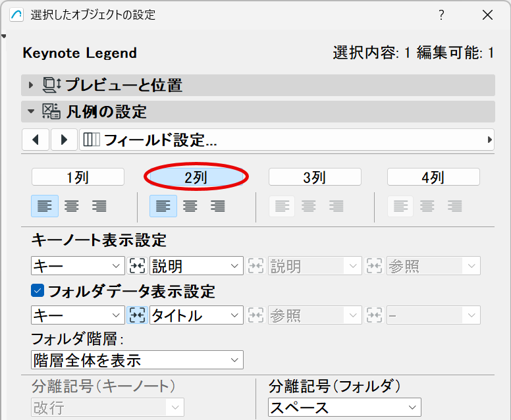Toggle merge icon between folder キー and タイトル
This screenshot has height=420, width=511.
[x=137, y=315]
